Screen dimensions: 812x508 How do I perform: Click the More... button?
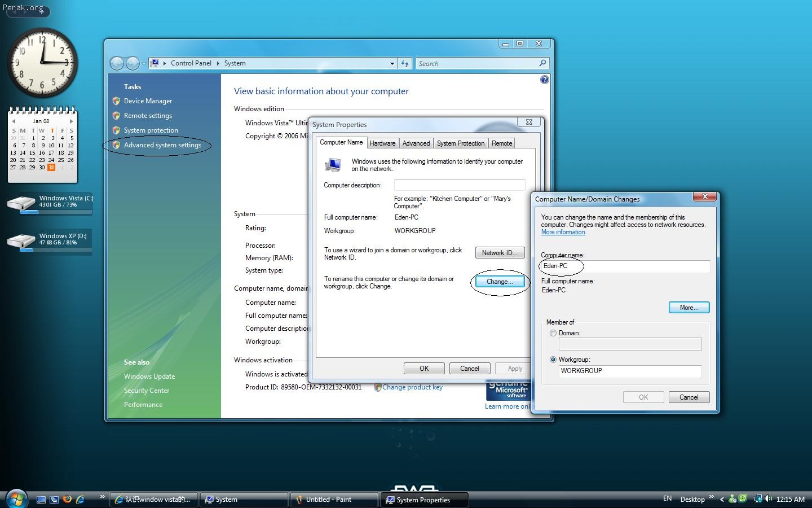689,308
